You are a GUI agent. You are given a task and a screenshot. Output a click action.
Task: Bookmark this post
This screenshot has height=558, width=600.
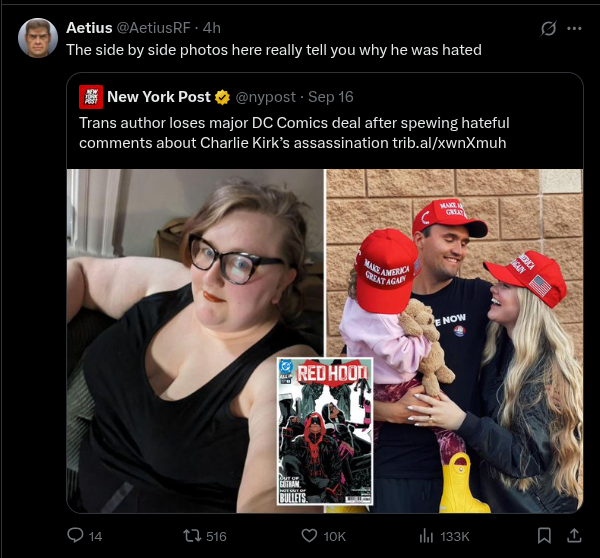point(544,536)
